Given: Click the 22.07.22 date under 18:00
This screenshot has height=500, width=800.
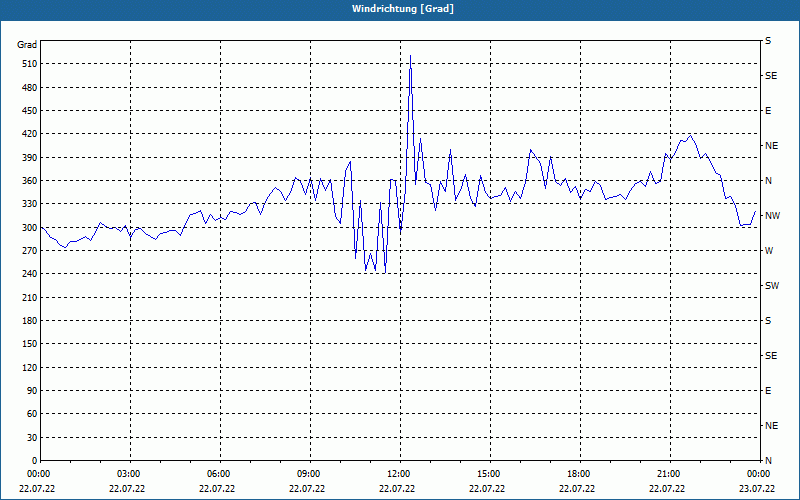Looking at the screenshot, I should (577, 488).
